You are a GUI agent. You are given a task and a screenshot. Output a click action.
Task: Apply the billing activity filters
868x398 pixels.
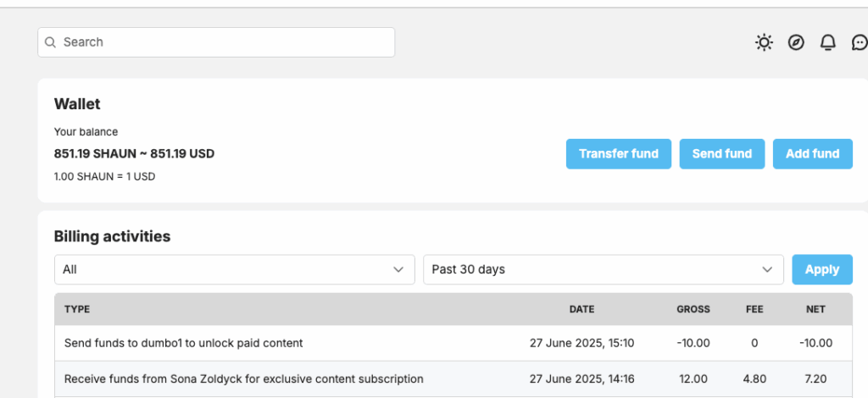(822, 270)
